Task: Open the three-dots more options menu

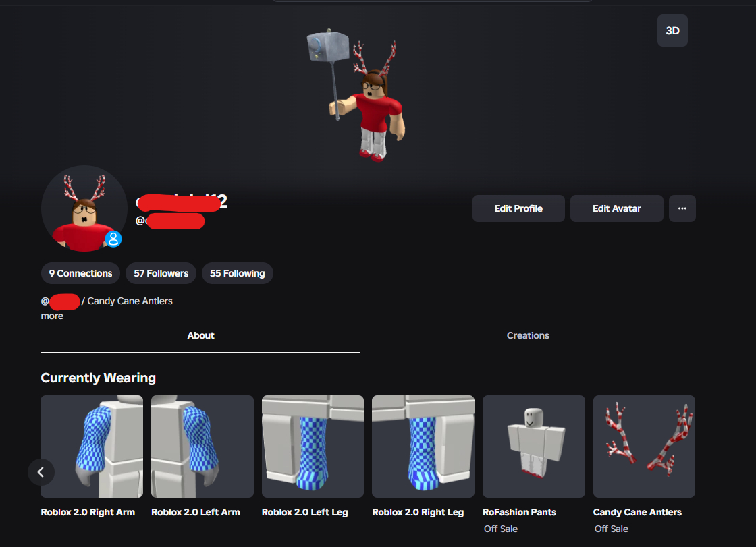Action: pyautogui.click(x=682, y=208)
